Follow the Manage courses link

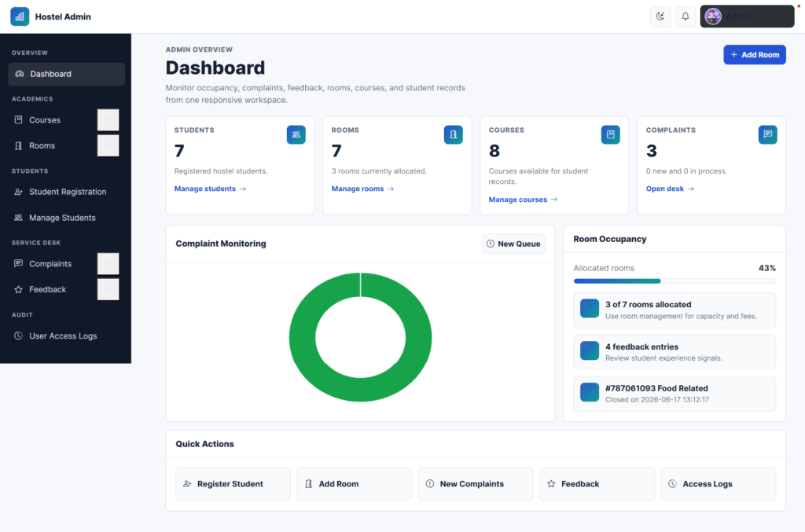point(523,200)
